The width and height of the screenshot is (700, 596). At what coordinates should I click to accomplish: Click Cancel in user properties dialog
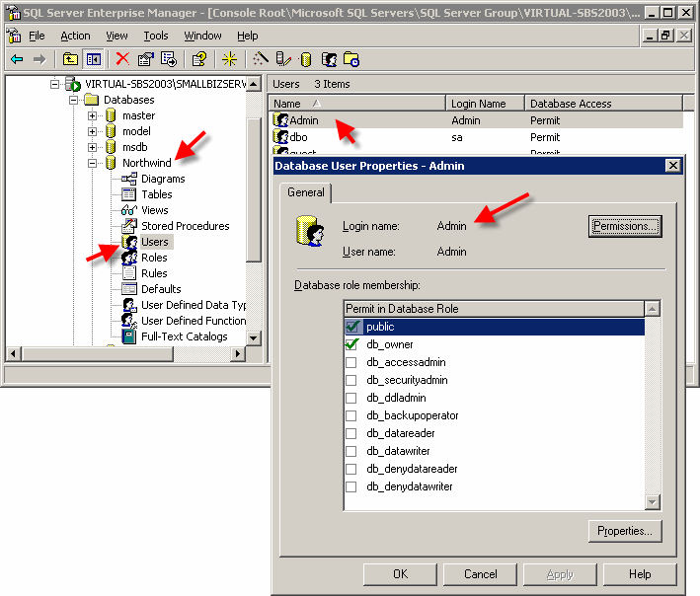point(480,574)
